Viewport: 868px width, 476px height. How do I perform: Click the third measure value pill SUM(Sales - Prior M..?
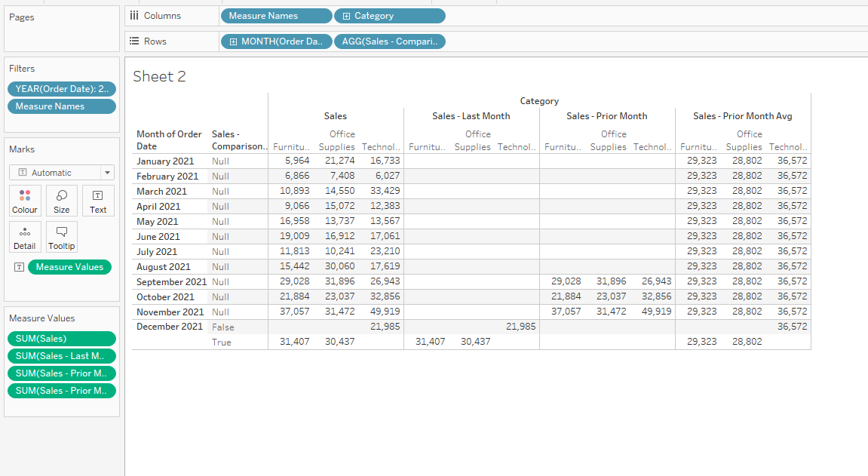[x=61, y=373]
